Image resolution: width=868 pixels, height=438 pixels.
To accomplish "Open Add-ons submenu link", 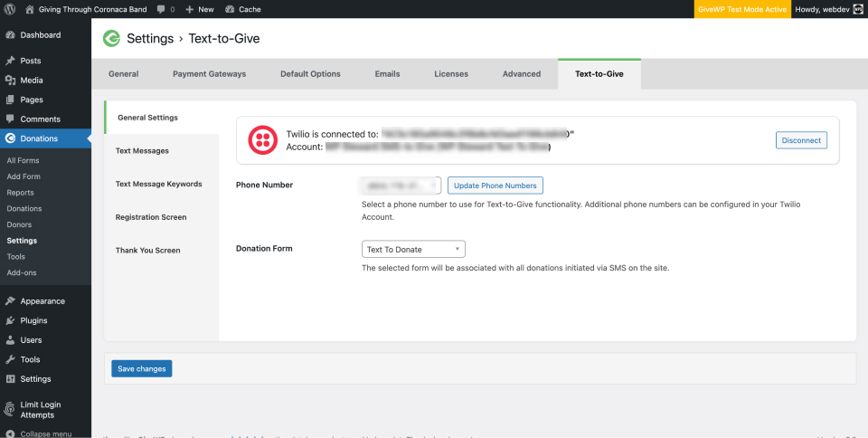I will point(22,273).
